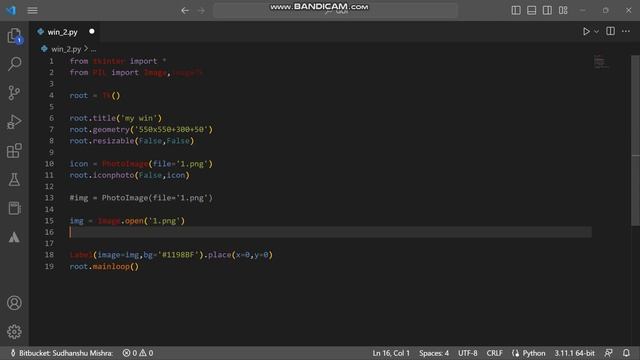The height and width of the screenshot is (360, 640).
Task: Open the Search view
Action: tap(14, 64)
